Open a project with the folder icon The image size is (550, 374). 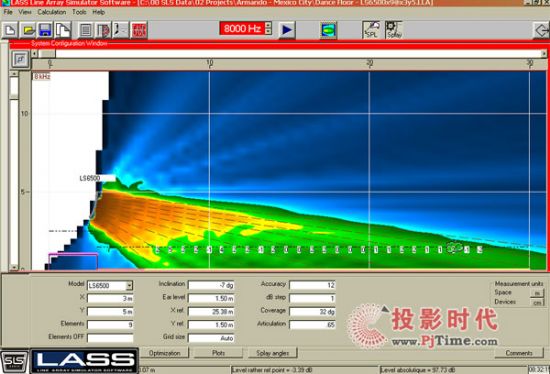coord(28,30)
